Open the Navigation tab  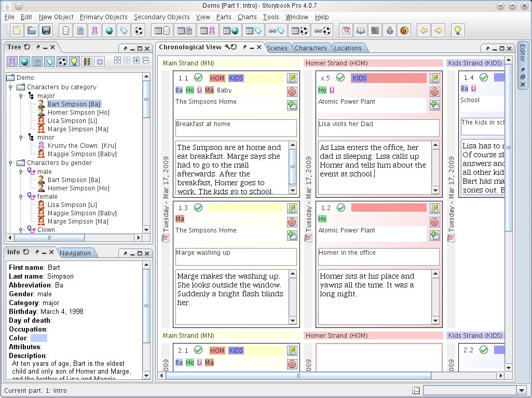75,253
